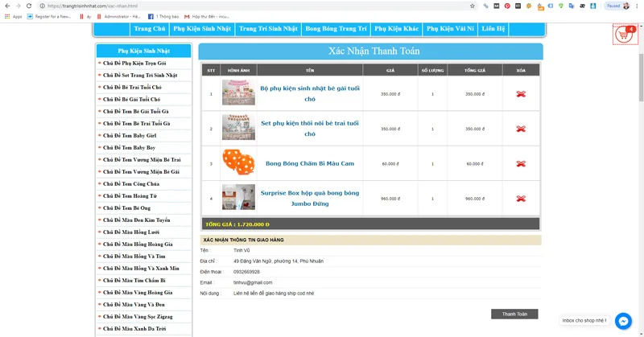Open the Pinterest extension icon

[507, 6]
